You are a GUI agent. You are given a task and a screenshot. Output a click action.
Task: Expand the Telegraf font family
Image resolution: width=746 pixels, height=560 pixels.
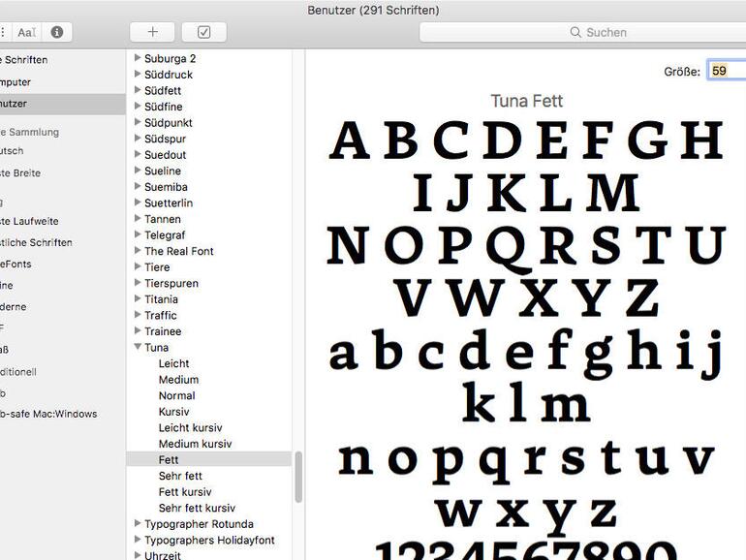pyautogui.click(x=138, y=234)
